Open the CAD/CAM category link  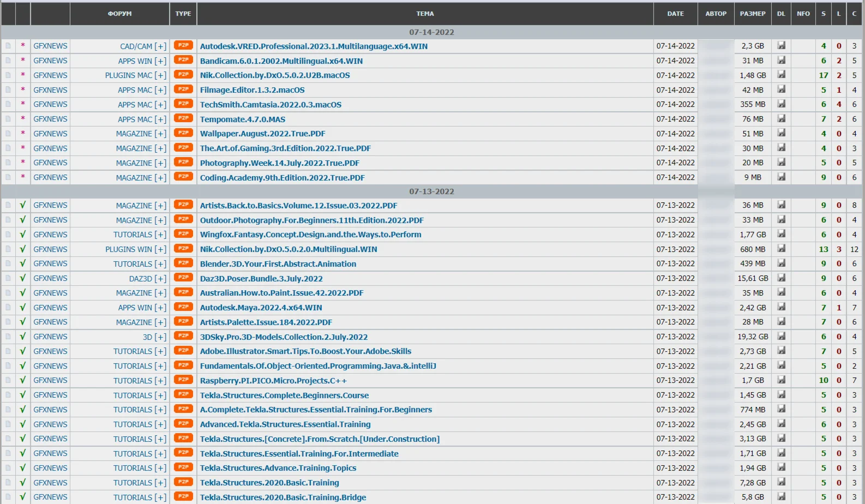tap(136, 46)
